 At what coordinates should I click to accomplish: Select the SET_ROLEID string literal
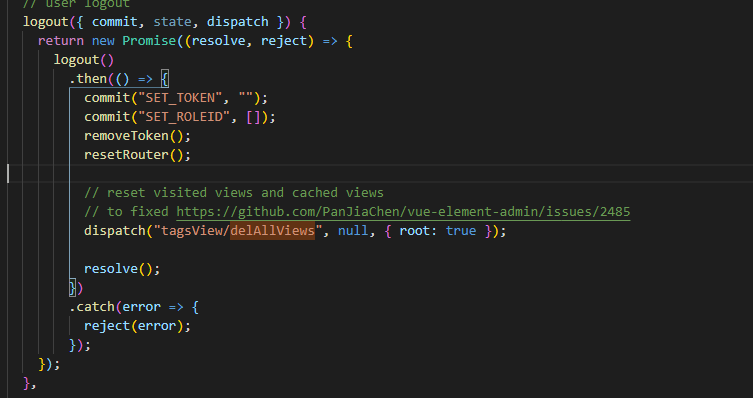tap(184, 117)
